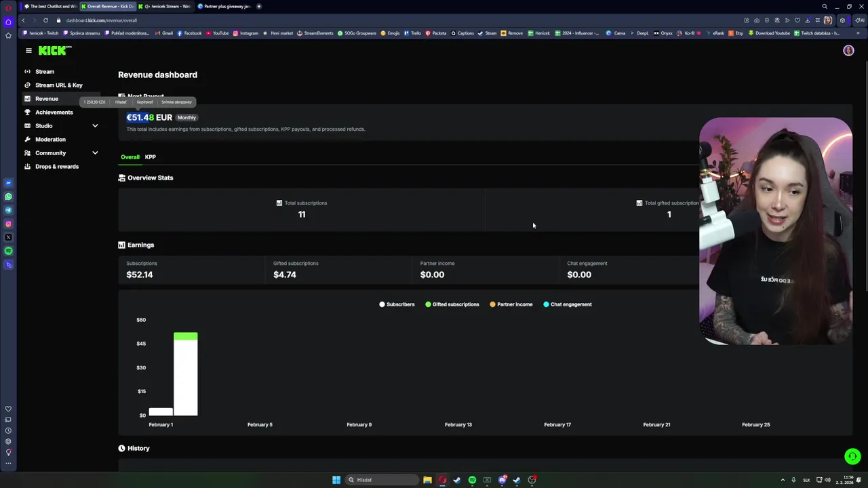Click Hľadať in the selection popup
The image size is (868, 488).
121,102
